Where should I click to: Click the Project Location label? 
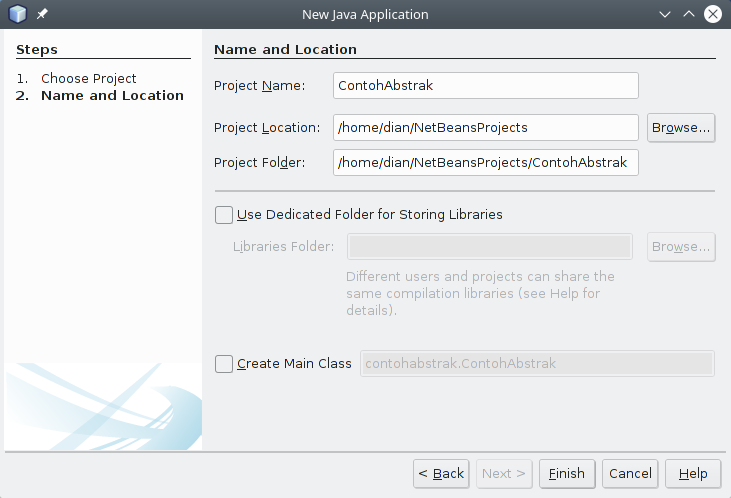coord(267,128)
